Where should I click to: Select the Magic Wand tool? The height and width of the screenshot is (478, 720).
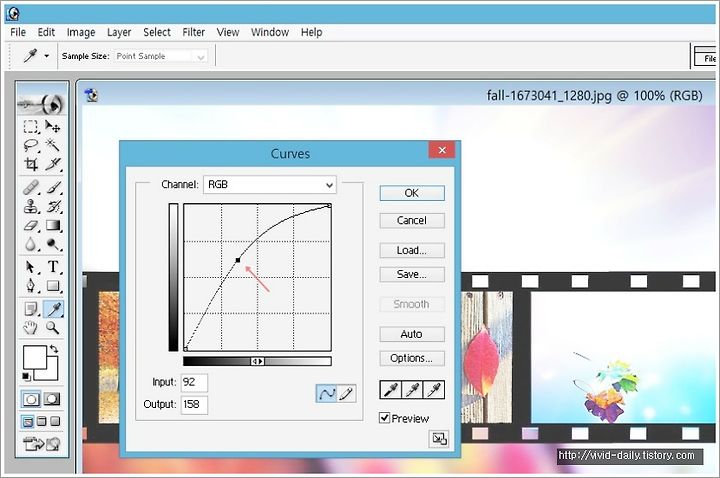53,146
